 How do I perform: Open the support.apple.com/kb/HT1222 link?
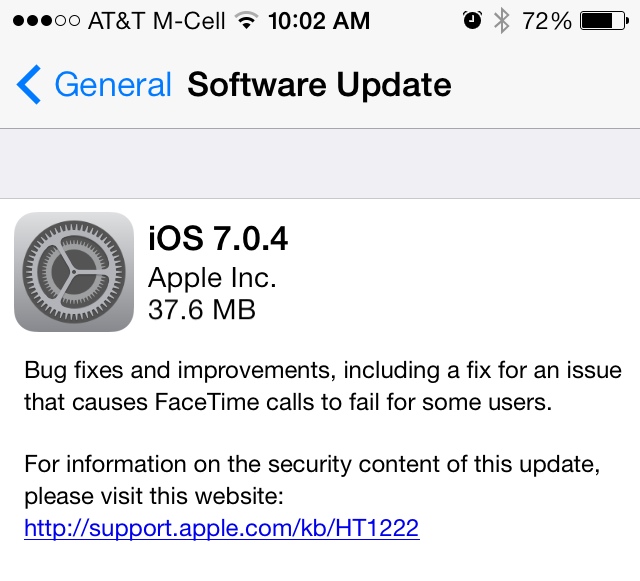pyautogui.click(x=222, y=528)
